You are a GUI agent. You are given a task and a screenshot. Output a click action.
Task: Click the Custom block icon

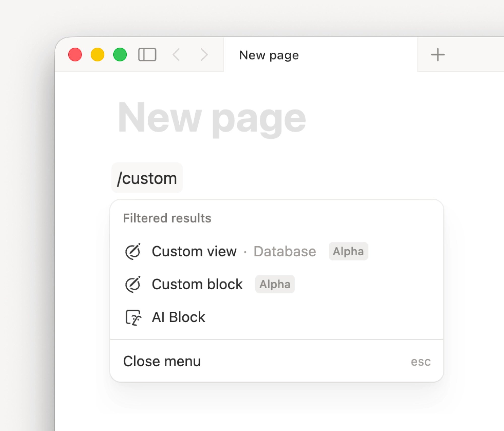(133, 284)
